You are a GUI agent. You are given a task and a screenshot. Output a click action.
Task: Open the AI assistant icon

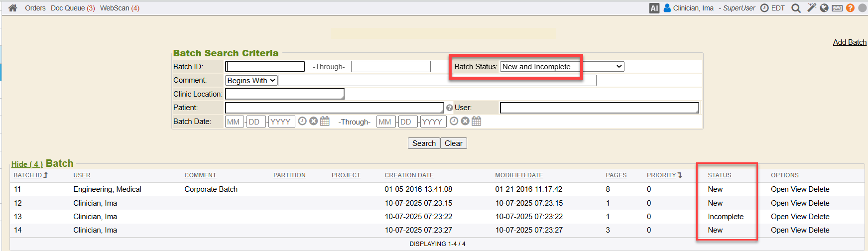tap(654, 8)
